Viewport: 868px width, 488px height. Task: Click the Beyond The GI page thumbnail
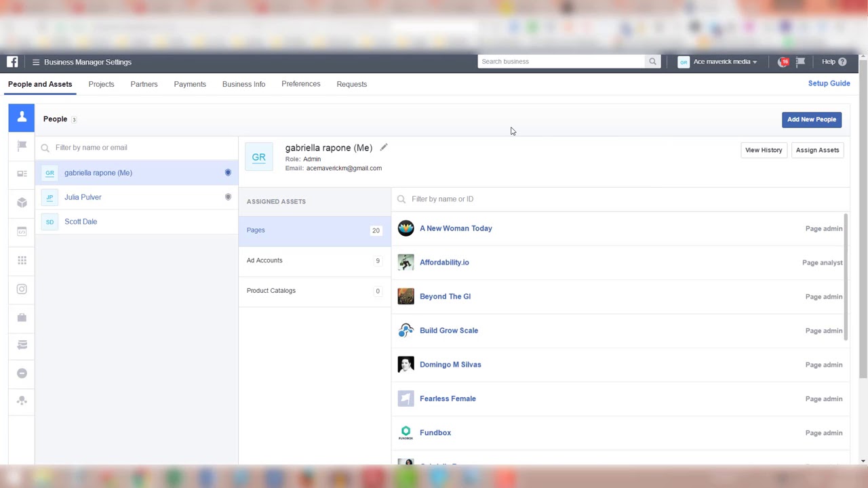(x=406, y=296)
